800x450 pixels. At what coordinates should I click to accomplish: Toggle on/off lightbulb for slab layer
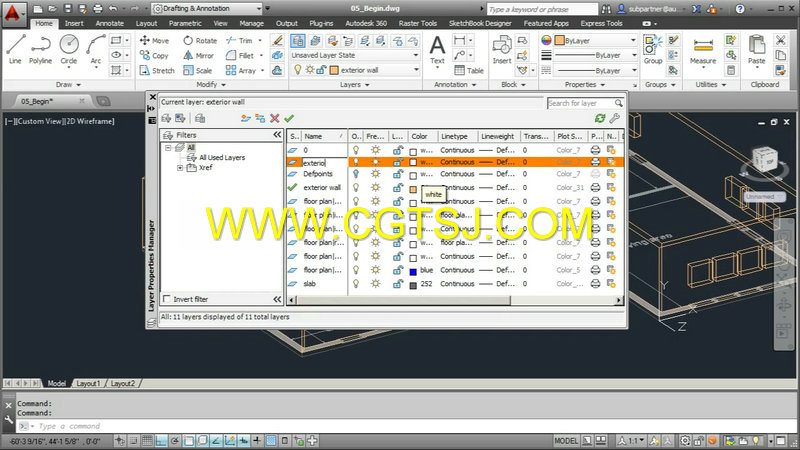click(356, 284)
